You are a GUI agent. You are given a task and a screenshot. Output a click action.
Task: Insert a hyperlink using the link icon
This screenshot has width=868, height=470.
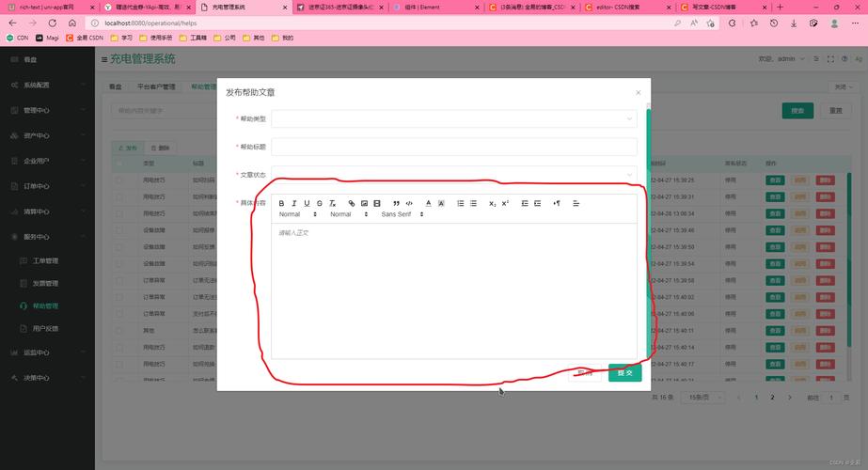tap(352, 203)
